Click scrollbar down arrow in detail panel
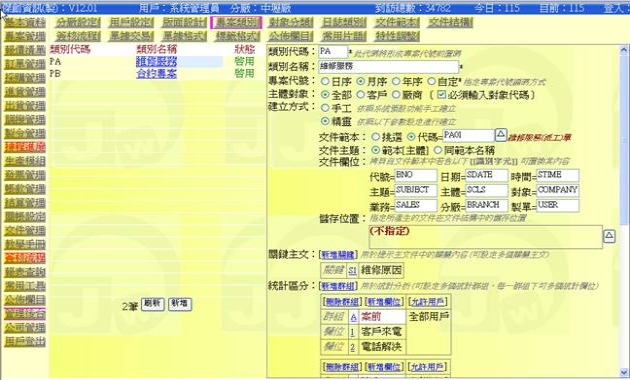Image resolution: width=630 pixels, height=380 pixels. click(x=624, y=372)
